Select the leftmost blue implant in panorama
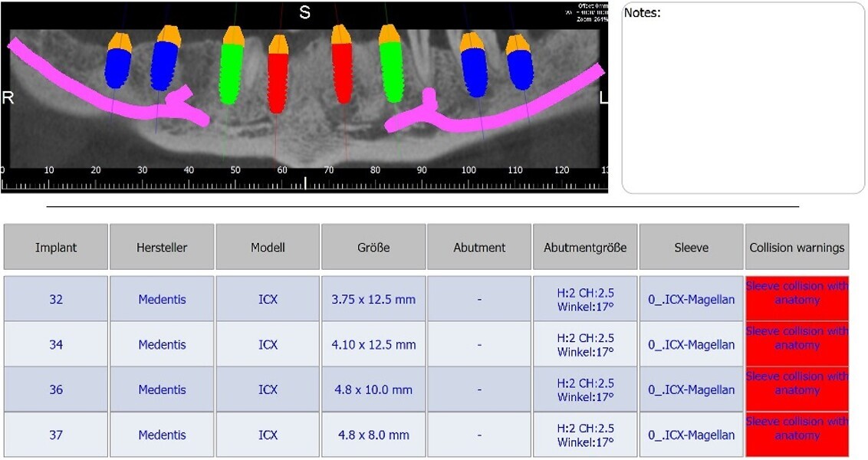Screen dimensions: 868x460 (x=118, y=69)
